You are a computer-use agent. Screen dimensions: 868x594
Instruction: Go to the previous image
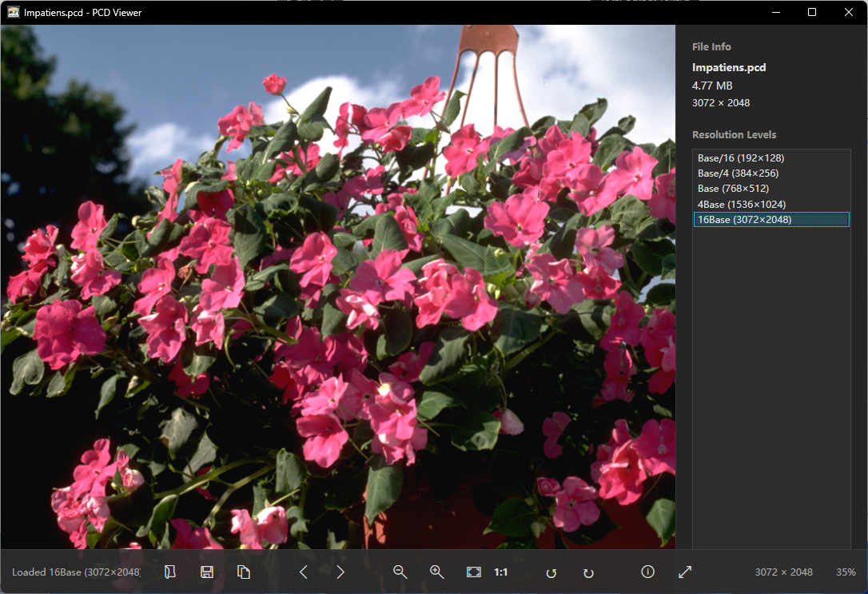click(x=304, y=572)
